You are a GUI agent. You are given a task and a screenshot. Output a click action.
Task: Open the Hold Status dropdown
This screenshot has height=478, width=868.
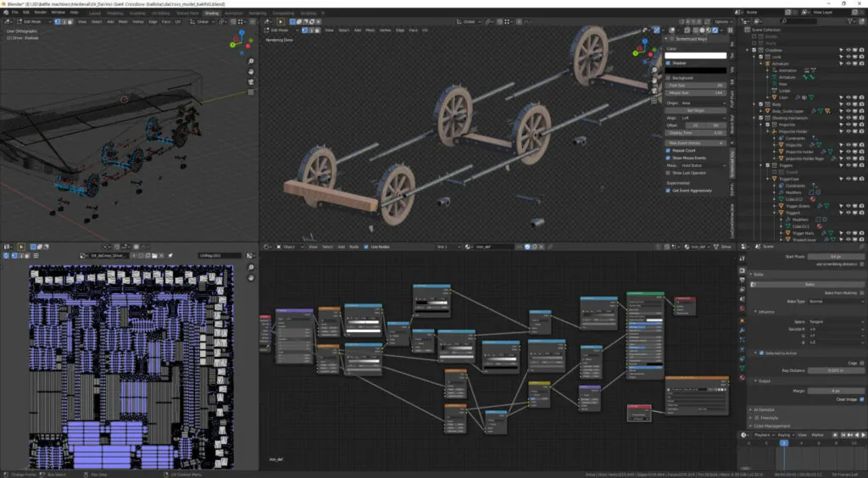(704, 165)
